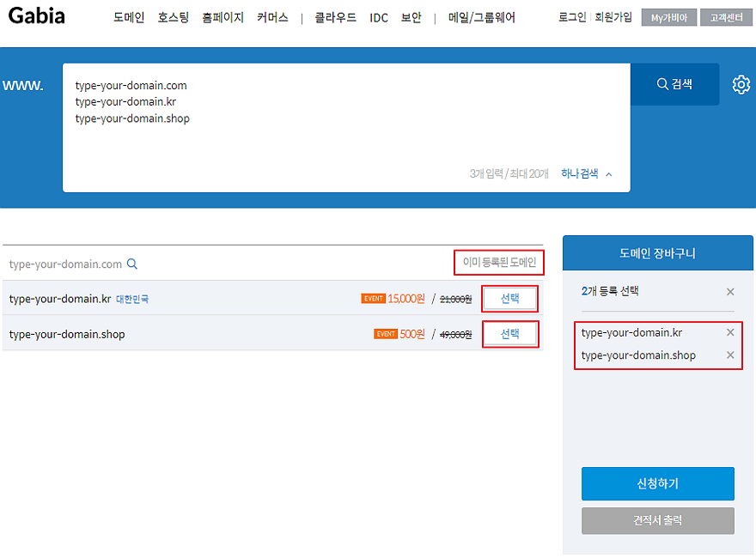Open the 도메인 menu
This screenshot has width=756, height=558.
click(129, 17)
